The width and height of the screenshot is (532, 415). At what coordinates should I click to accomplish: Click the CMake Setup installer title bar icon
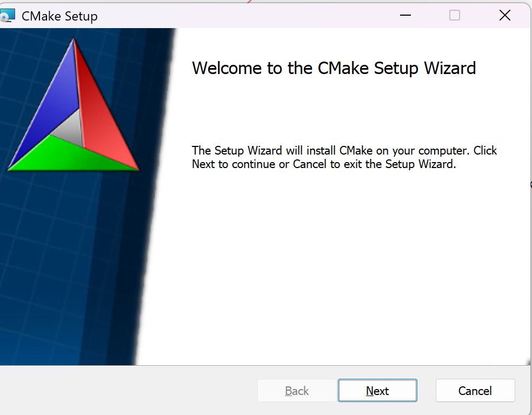click(x=8, y=16)
